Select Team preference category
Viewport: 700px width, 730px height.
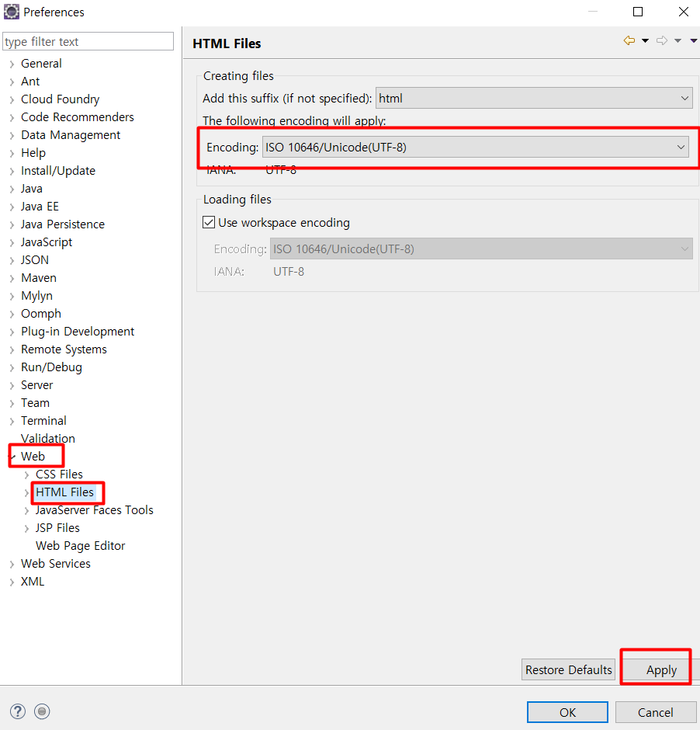35,403
